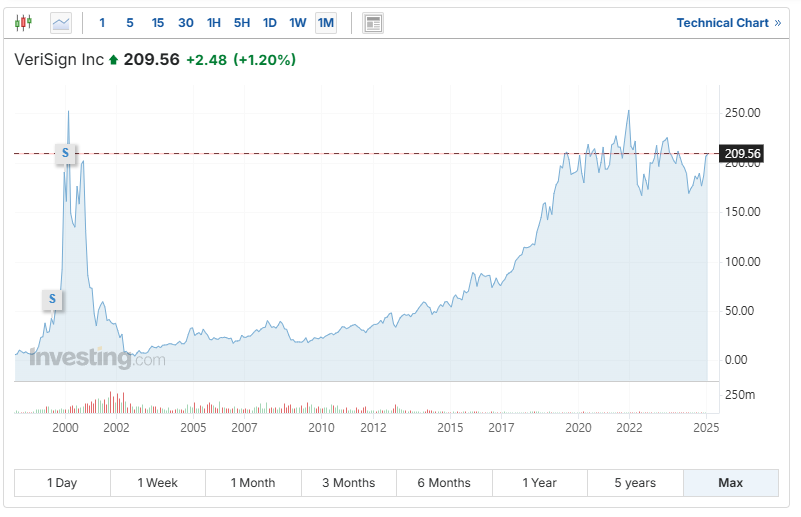Set interval to 1 minute
This screenshot has width=801, height=517.
[102, 23]
